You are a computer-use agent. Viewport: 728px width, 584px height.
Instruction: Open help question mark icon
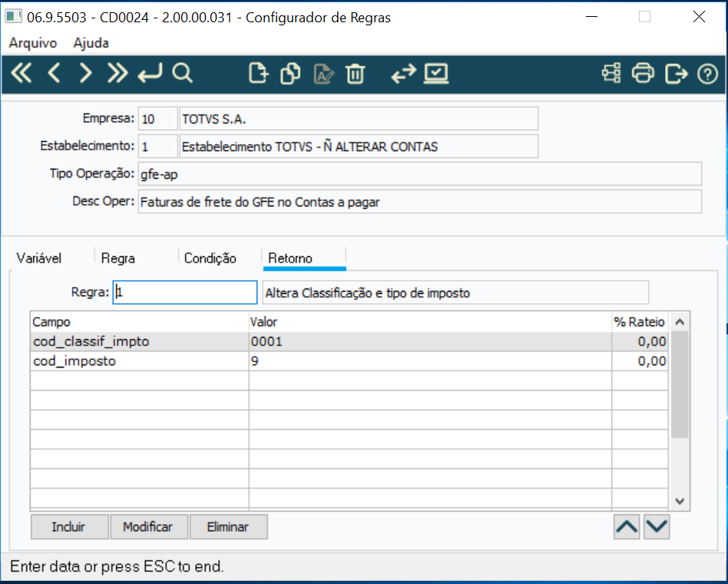(x=707, y=74)
